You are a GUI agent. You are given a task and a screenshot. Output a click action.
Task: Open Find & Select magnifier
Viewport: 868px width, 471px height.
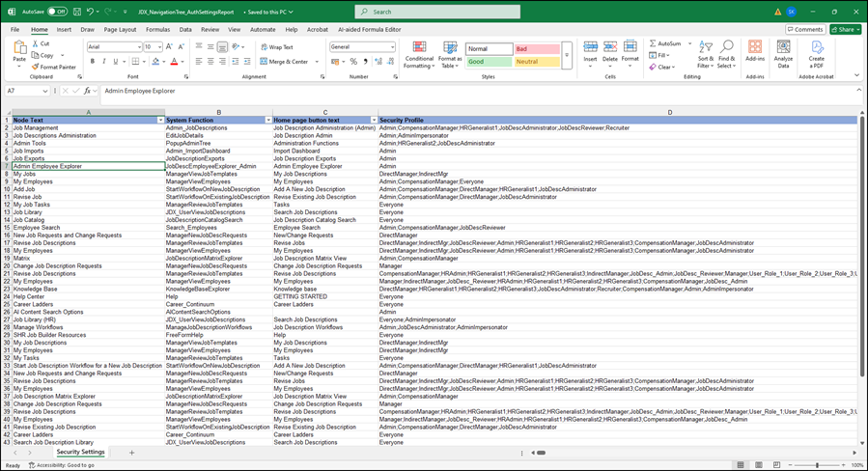726,54
